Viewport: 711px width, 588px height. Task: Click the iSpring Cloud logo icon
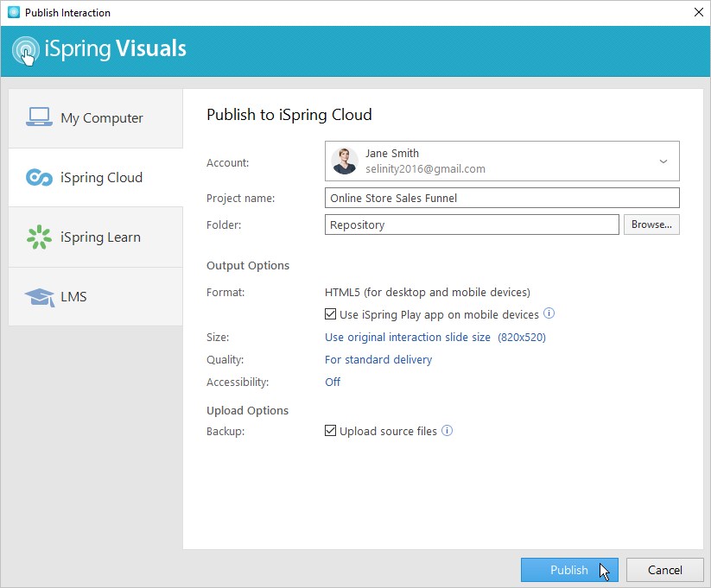(x=39, y=177)
